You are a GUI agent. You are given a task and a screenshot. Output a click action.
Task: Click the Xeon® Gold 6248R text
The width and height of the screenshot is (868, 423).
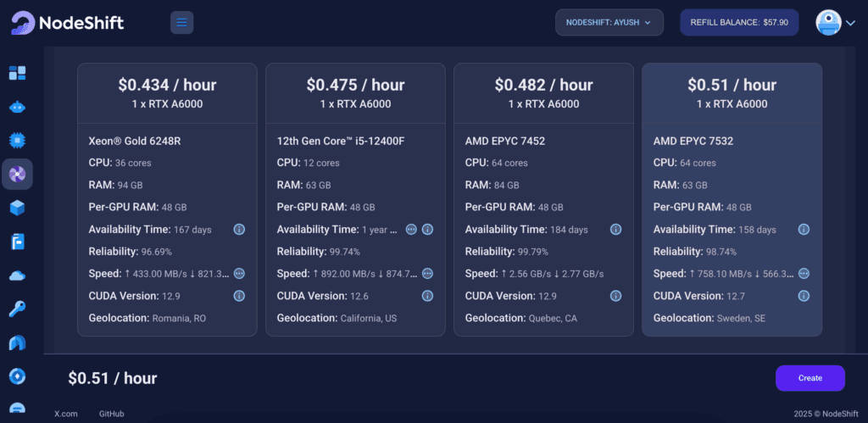point(135,142)
